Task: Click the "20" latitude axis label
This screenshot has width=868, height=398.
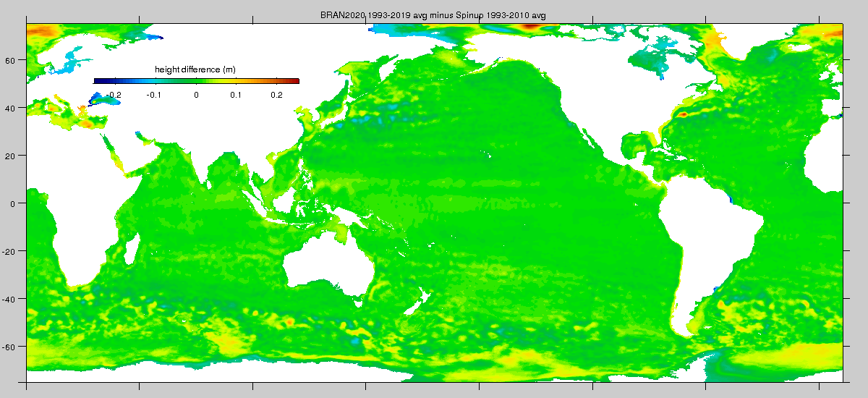Action: coord(12,156)
